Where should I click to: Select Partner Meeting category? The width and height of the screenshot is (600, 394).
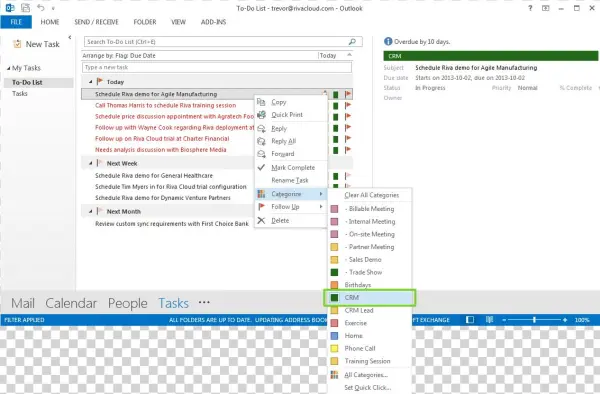click(370, 247)
